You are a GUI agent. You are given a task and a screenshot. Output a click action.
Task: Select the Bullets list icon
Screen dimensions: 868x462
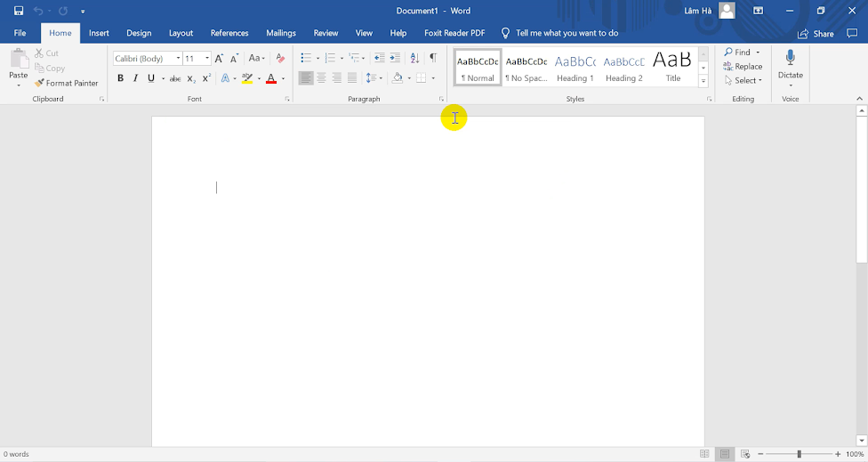coord(305,58)
